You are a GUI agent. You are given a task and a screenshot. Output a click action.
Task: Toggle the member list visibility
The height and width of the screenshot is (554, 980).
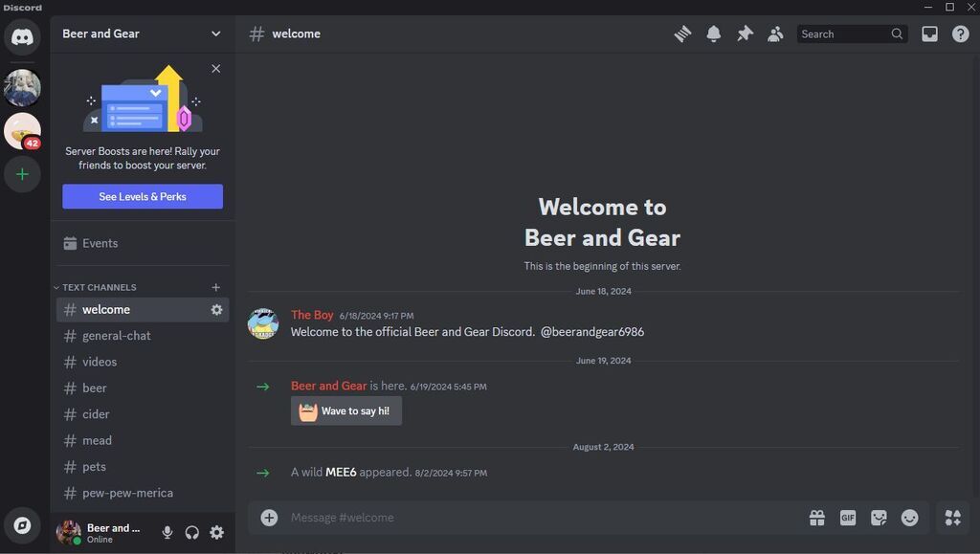(x=775, y=33)
